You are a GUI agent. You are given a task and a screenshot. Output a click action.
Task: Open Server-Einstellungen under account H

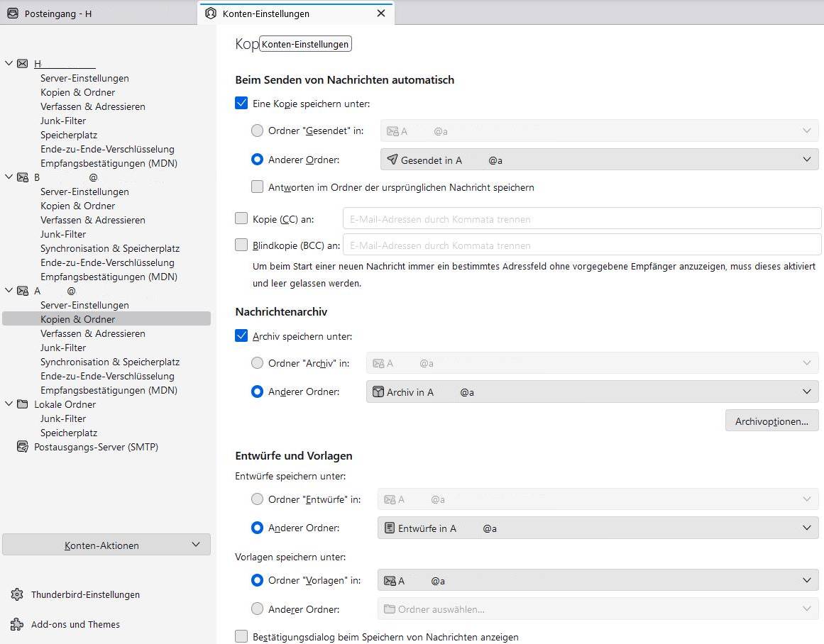click(84, 78)
